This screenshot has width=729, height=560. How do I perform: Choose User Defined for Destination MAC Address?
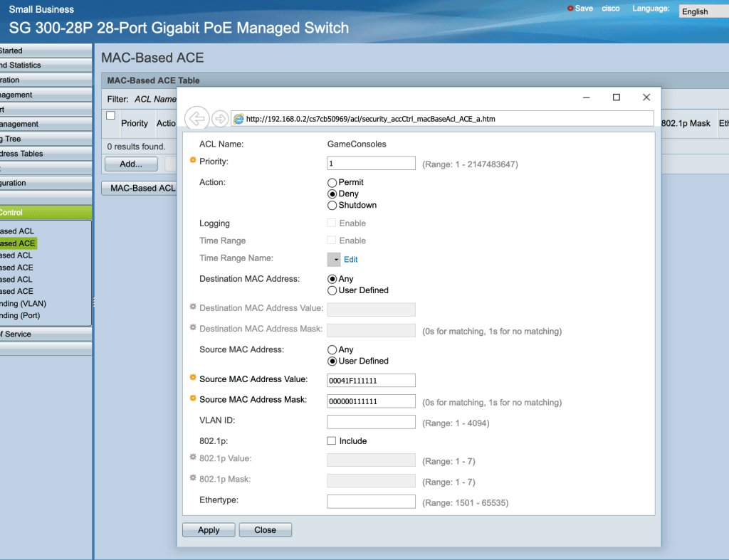pyautogui.click(x=332, y=290)
